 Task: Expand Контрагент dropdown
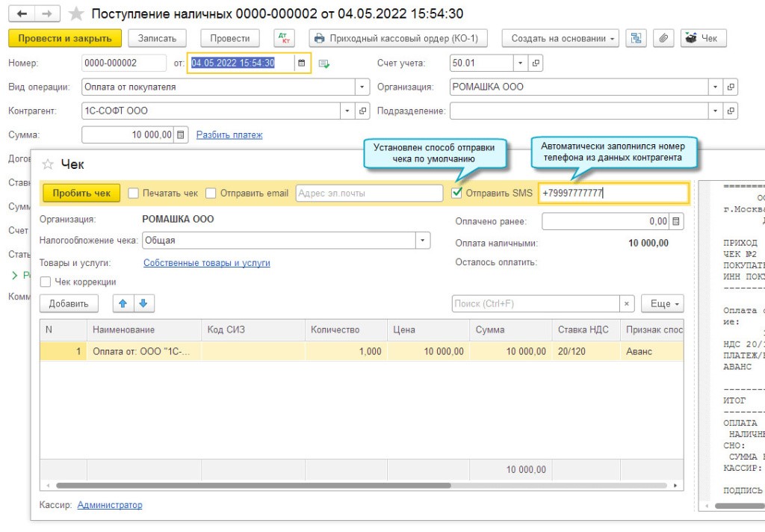click(x=347, y=111)
